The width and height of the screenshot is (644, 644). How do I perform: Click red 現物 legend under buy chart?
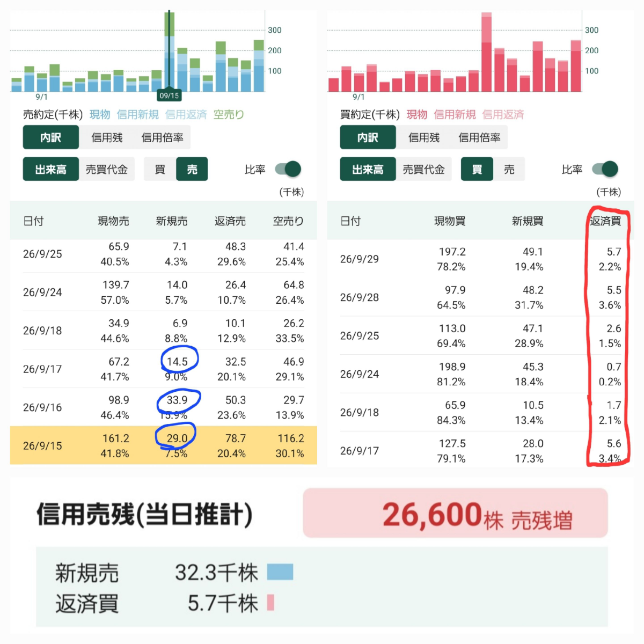click(x=417, y=114)
